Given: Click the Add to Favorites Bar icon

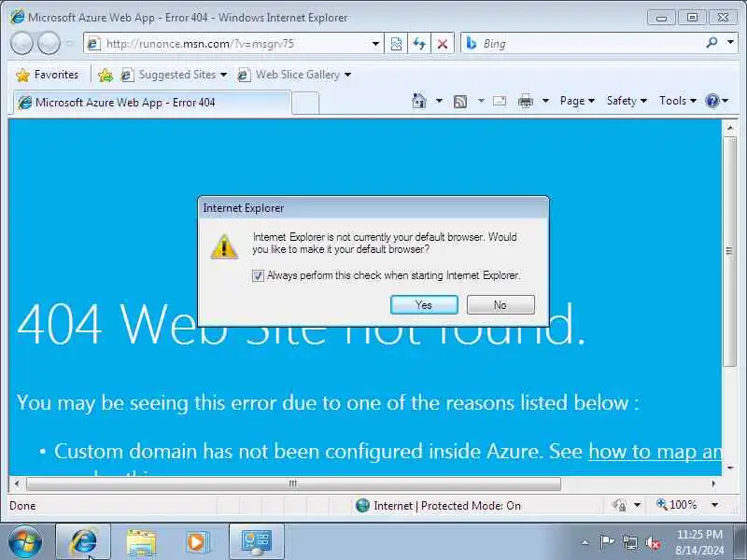Looking at the screenshot, I should pos(106,75).
